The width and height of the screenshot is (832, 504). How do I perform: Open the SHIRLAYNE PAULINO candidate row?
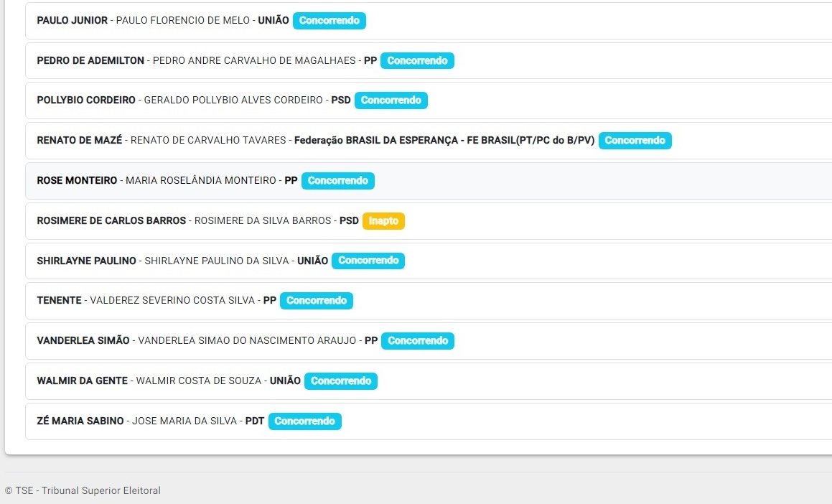tap(429, 261)
